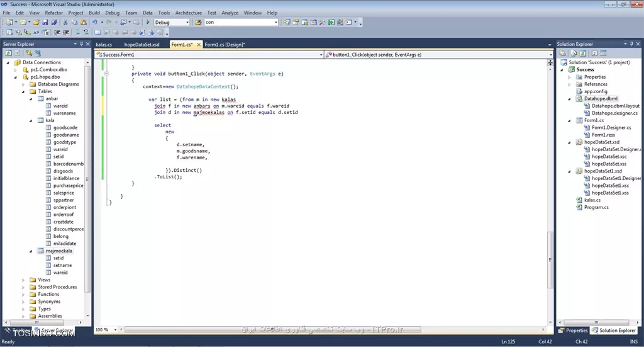Click the New Project toolbar icon
Viewport: 644px width, 347px height.
tap(9, 22)
